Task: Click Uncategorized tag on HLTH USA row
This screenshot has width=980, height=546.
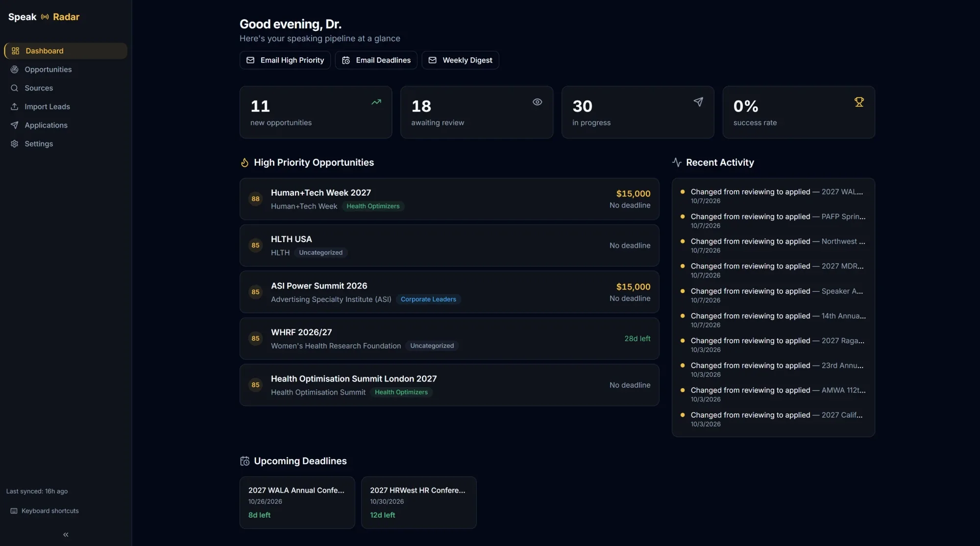Action: coord(321,253)
